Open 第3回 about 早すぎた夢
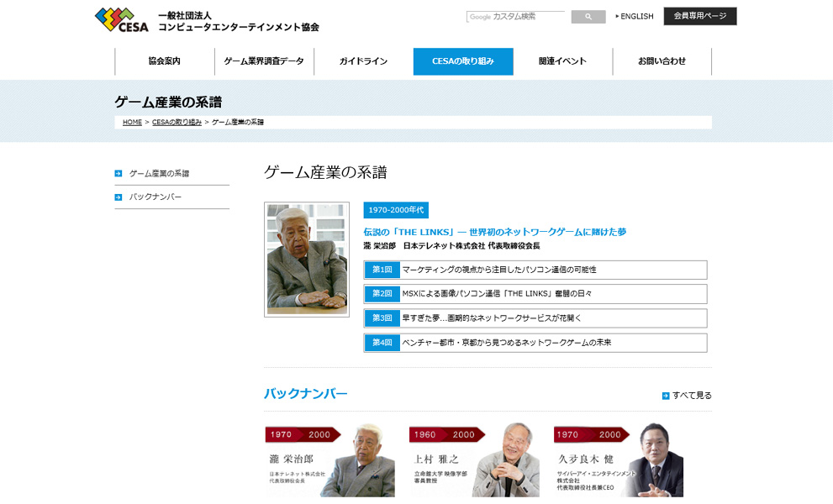Viewport: 833px width, 504px height. click(535, 318)
